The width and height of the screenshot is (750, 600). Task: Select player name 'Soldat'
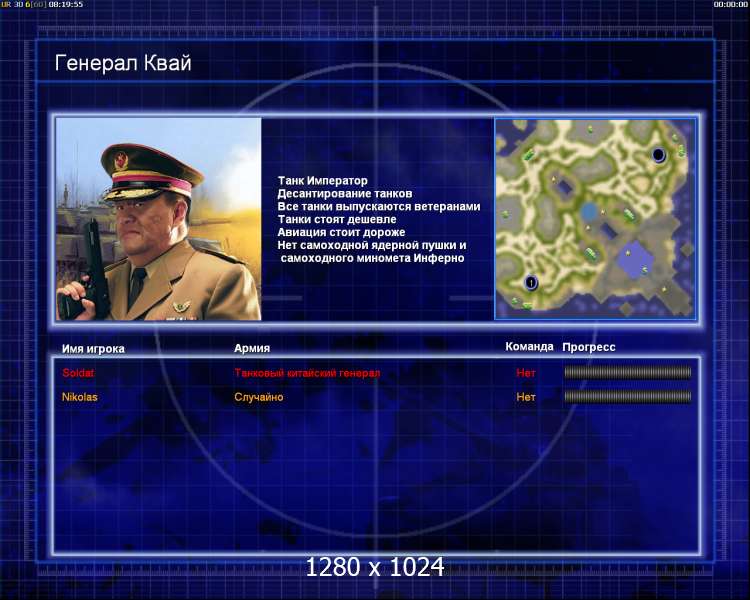pyautogui.click(x=78, y=373)
